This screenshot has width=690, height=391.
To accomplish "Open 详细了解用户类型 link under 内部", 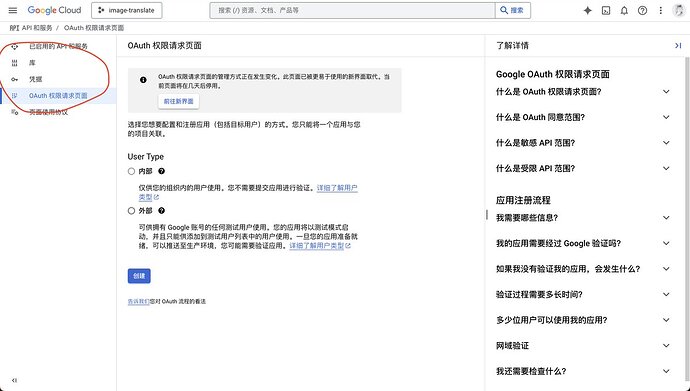I will click(337, 188).
